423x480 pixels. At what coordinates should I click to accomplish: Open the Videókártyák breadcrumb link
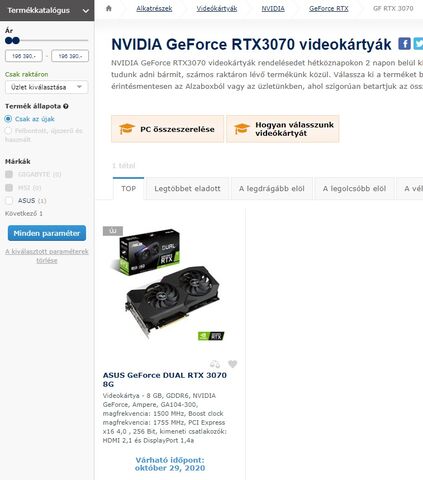point(217,9)
